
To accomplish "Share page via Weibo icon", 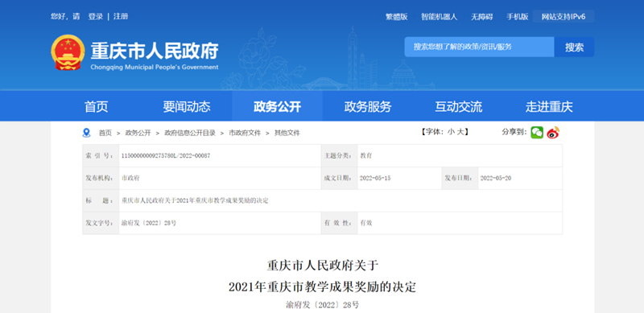I will click(553, 132).
